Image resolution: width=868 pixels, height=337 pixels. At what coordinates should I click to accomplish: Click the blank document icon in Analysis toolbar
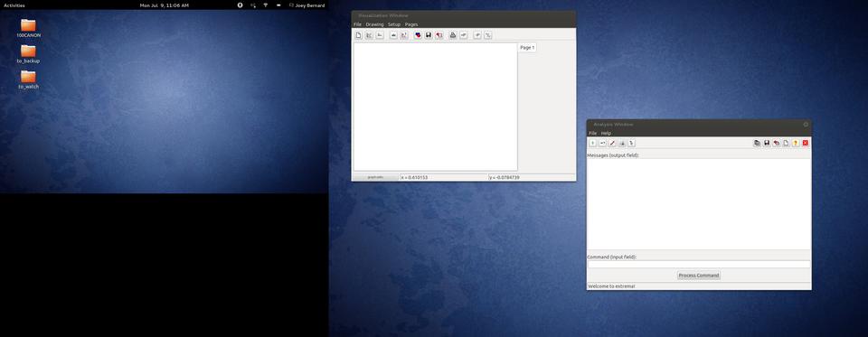pyautogui.click(x=786, y=143)
